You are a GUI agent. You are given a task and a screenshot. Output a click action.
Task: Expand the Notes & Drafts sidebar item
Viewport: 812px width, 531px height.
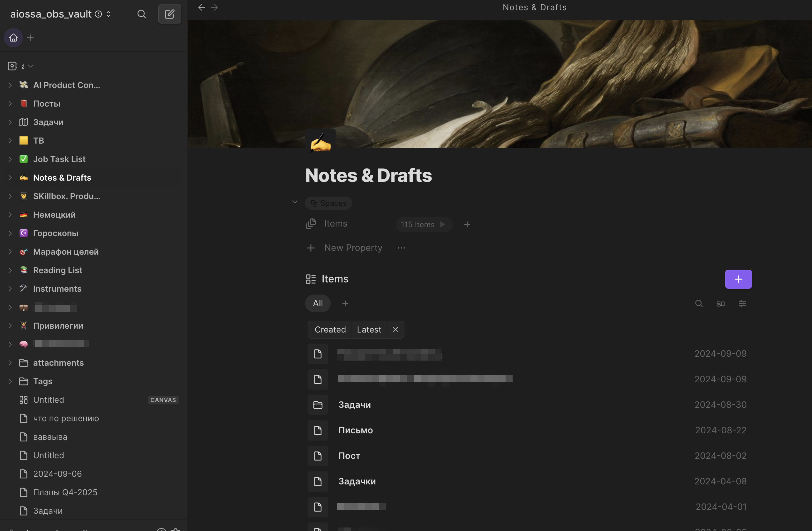point(10,178)
